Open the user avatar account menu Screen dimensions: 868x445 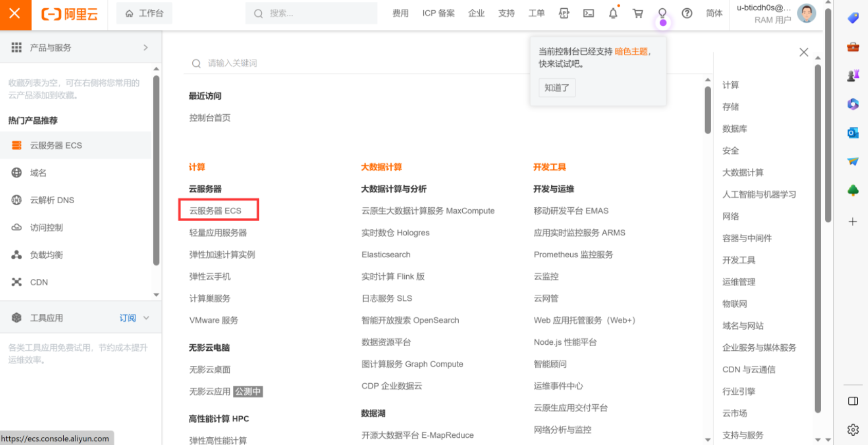point(806,13)
